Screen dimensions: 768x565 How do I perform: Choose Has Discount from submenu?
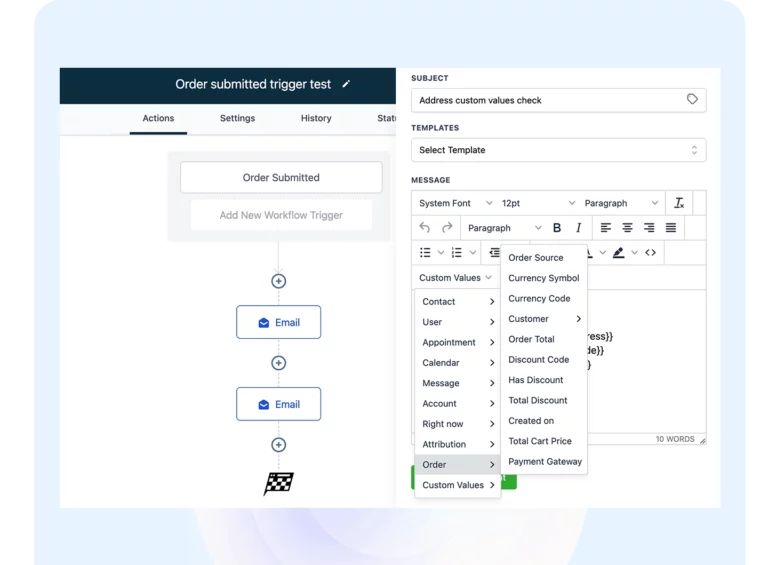coord(544,380)
